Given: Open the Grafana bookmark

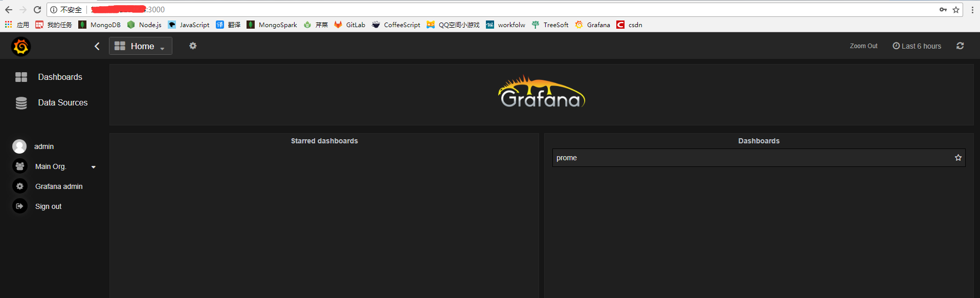Looking at the screenshot, I should point(592,25).
